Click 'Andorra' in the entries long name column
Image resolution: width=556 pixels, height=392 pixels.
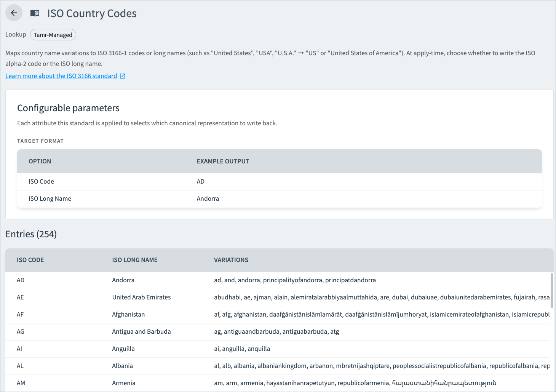coord(123,280)
